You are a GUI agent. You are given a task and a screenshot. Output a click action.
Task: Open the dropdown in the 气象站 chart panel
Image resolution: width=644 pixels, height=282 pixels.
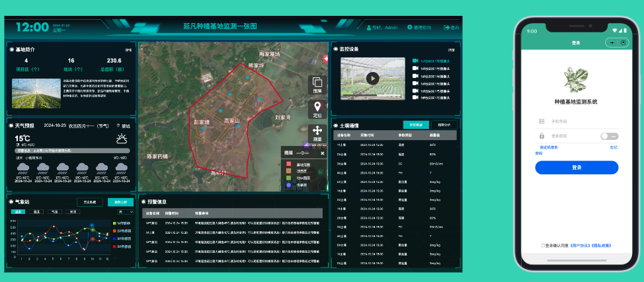(x=126, y=212)
